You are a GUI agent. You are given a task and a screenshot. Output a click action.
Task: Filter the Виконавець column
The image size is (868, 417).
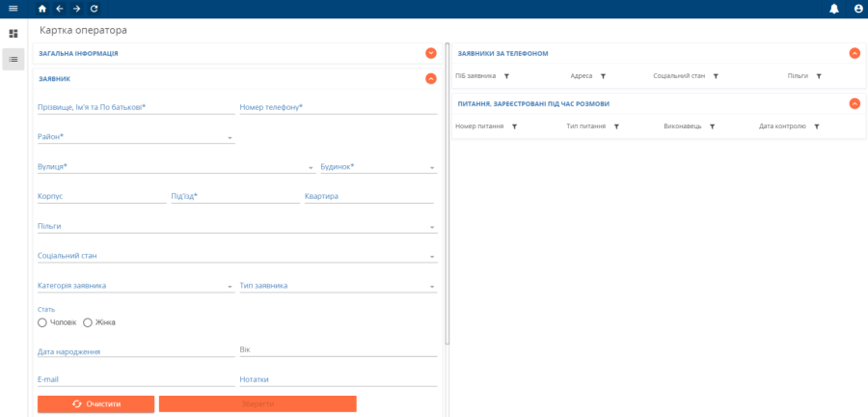click(x=712, y=126)
